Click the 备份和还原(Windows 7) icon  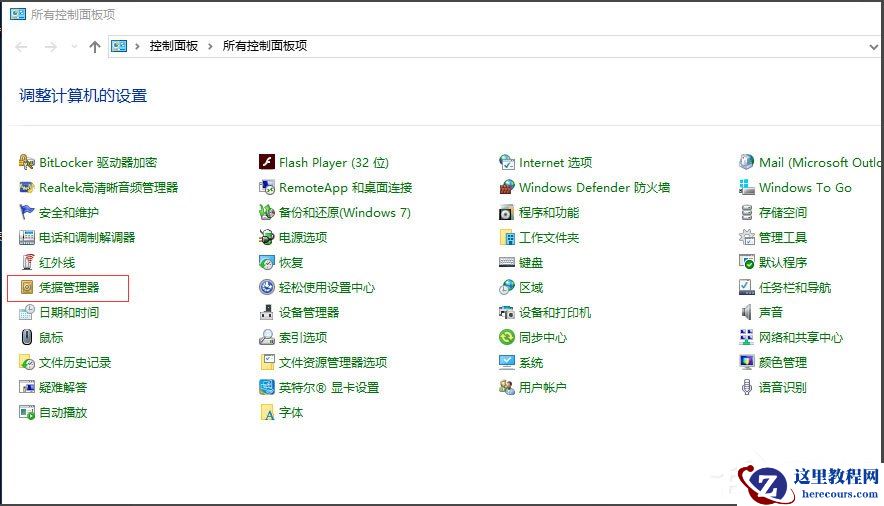point(267,212)
